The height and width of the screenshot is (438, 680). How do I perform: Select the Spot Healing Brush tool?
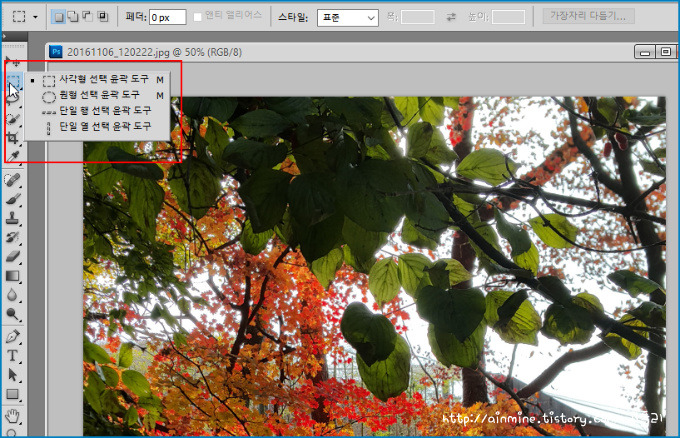coord(13,180)
